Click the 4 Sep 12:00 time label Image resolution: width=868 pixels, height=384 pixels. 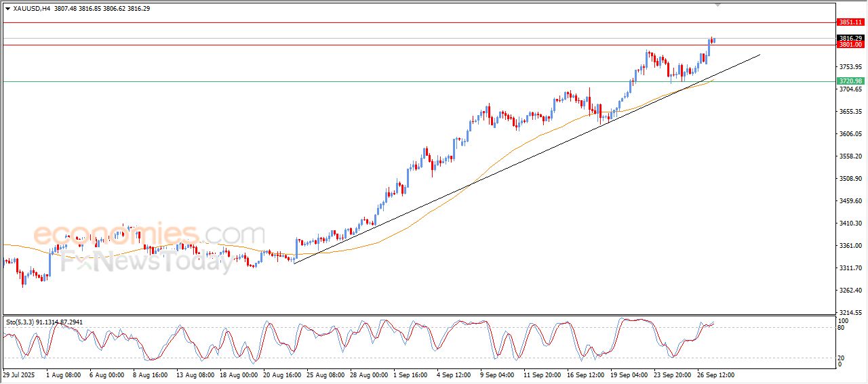(x=454, y=374)
